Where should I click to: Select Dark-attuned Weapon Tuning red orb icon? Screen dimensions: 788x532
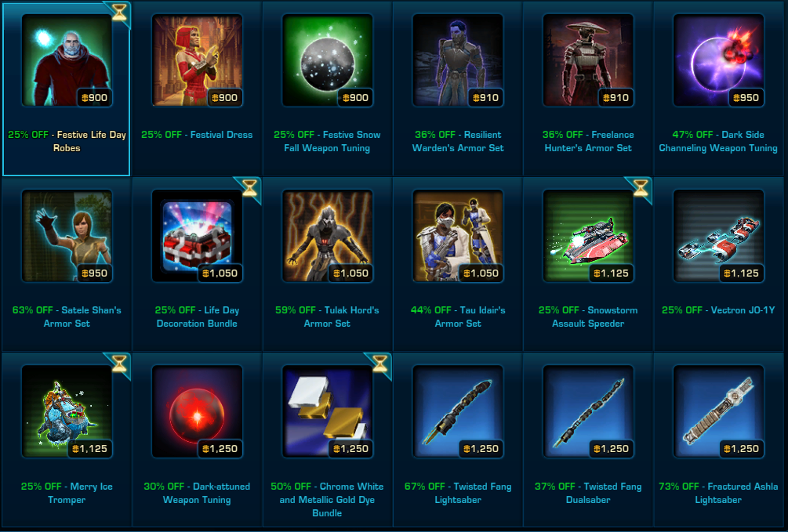[x=197, y=411]
